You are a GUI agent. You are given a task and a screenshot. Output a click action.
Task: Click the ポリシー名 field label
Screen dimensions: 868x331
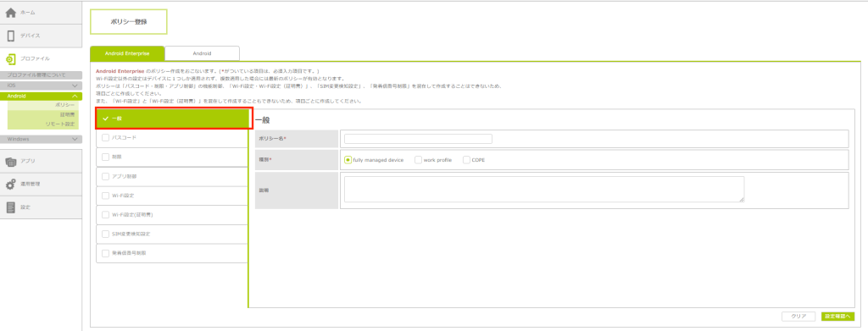click(272, 139)
